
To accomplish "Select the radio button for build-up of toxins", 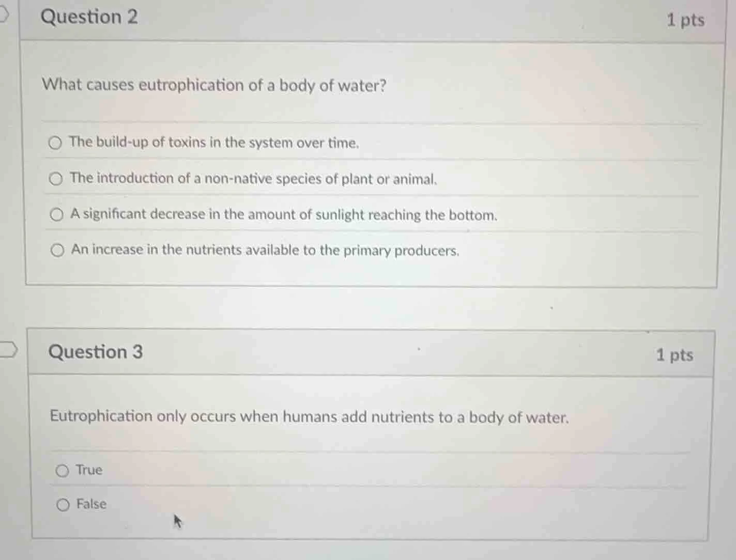I will (56, 143).
